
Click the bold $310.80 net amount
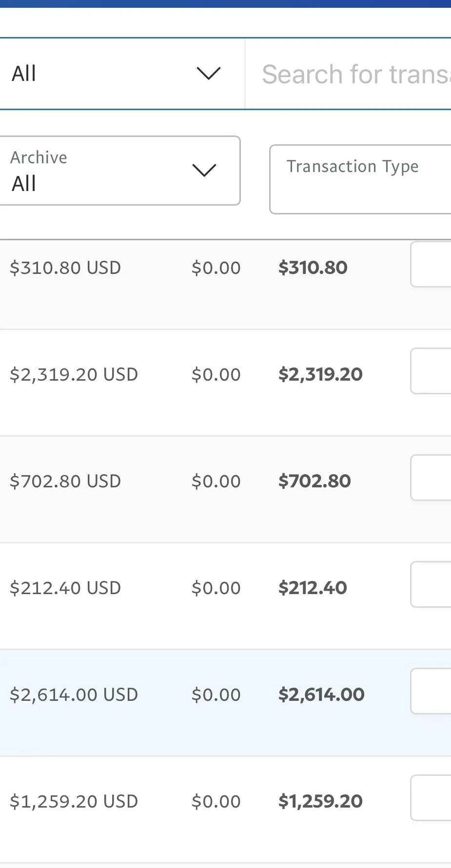[313, 268]
